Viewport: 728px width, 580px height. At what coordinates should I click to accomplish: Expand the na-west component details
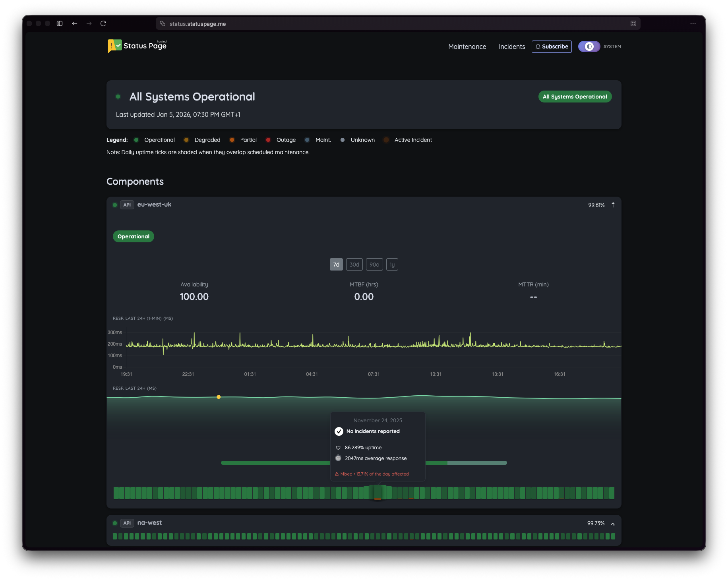coord(612,523)
